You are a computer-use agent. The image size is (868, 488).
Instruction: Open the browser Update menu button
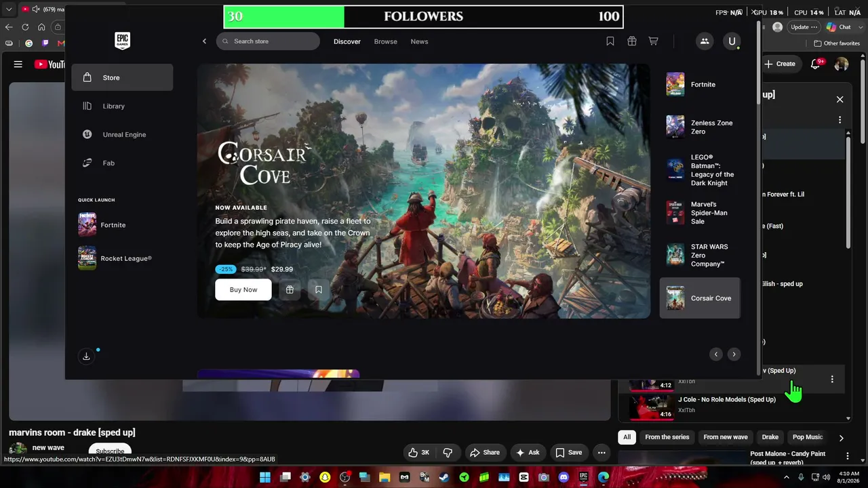tap(804, 27)
